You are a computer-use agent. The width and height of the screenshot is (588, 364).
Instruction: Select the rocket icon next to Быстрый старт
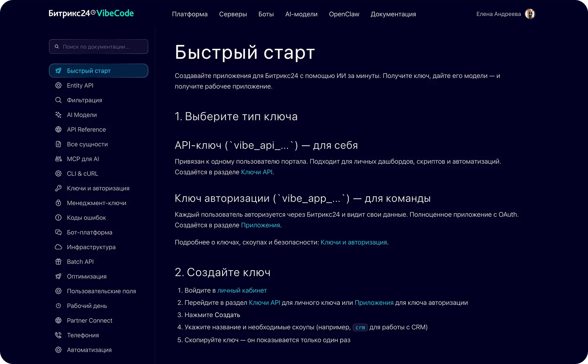tap(58, 71)
